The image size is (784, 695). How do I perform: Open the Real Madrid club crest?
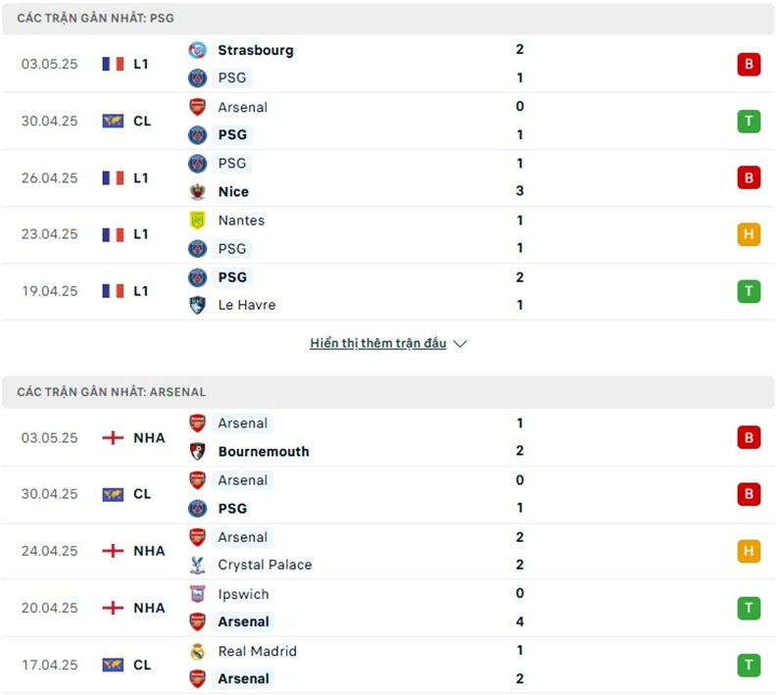199,651
